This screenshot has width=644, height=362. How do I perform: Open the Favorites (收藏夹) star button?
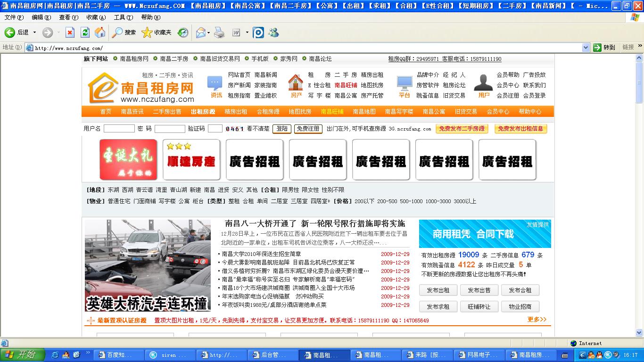(x=157, y=33)
